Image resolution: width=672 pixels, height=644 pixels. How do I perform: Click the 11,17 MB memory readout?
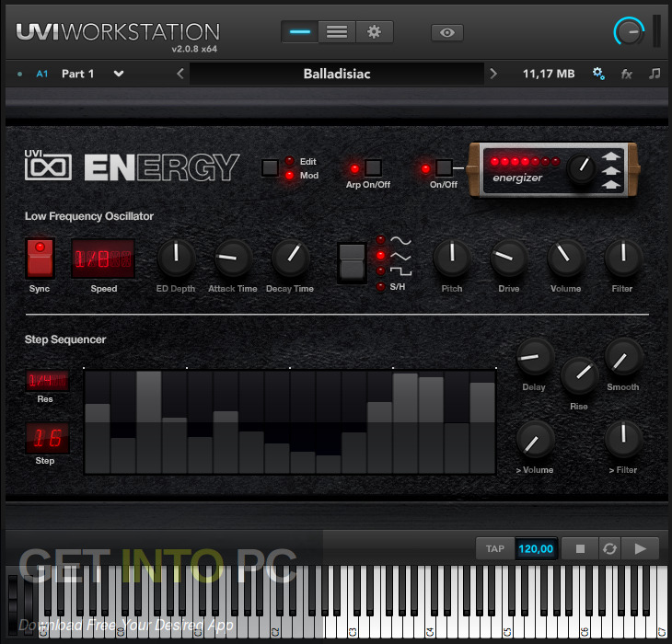(549, 74)
